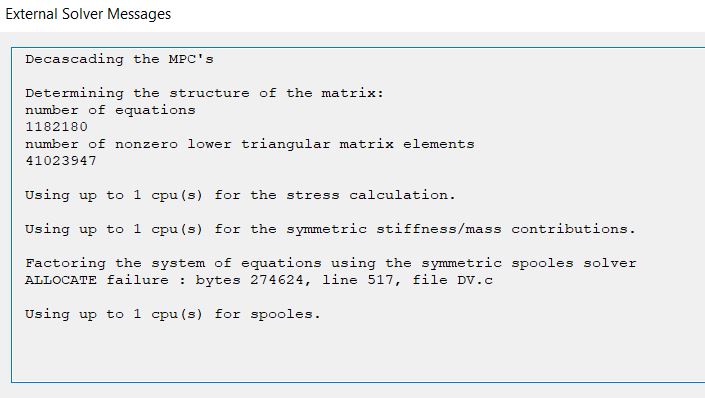Screen dimensions: 705x398
Task: Click the 'nonzero lower triangular matrix elements' line
Action: [250, 144]
